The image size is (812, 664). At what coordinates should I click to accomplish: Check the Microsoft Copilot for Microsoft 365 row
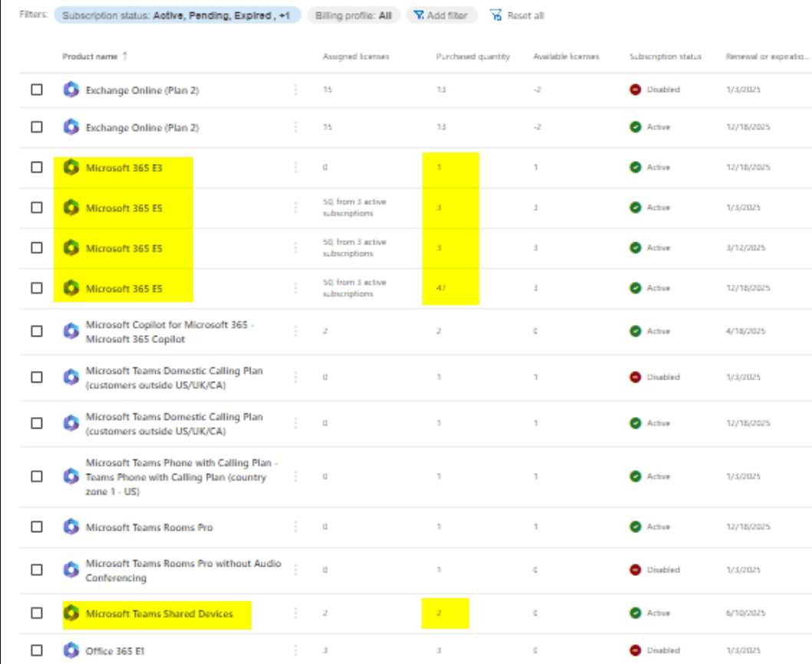[x=37, y=331]
